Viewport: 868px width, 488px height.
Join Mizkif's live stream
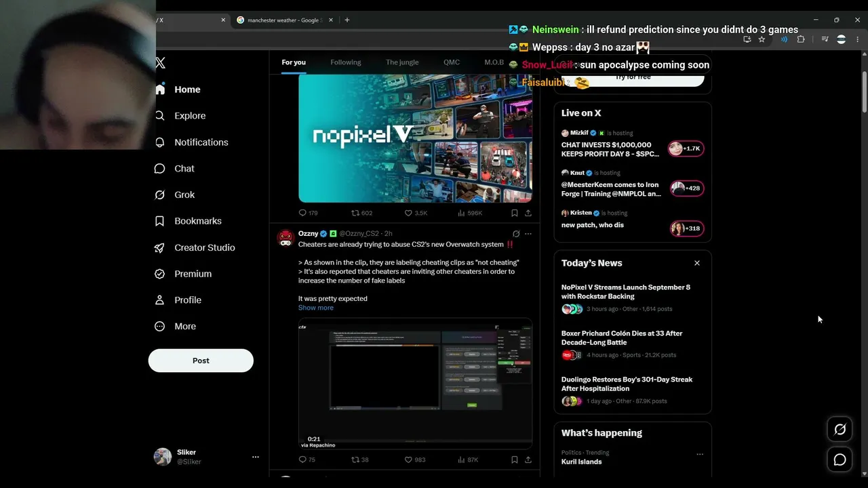coord(610,149)
